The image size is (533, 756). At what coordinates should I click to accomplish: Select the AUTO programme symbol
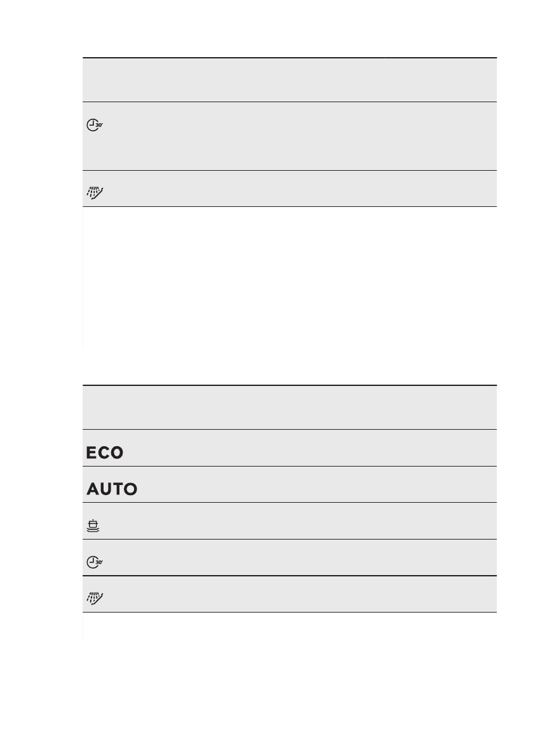(111, 489)
